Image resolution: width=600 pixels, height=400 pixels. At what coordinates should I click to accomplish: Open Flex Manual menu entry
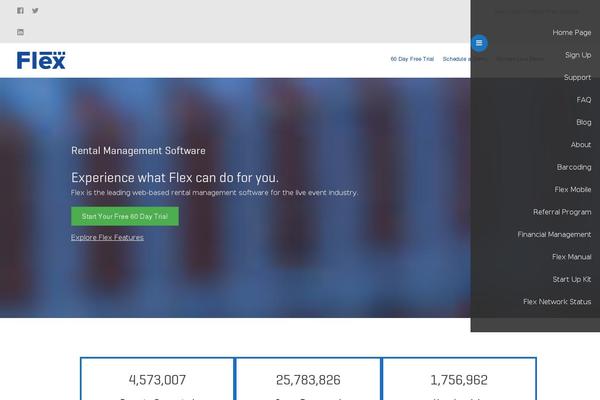pos(572,257)
